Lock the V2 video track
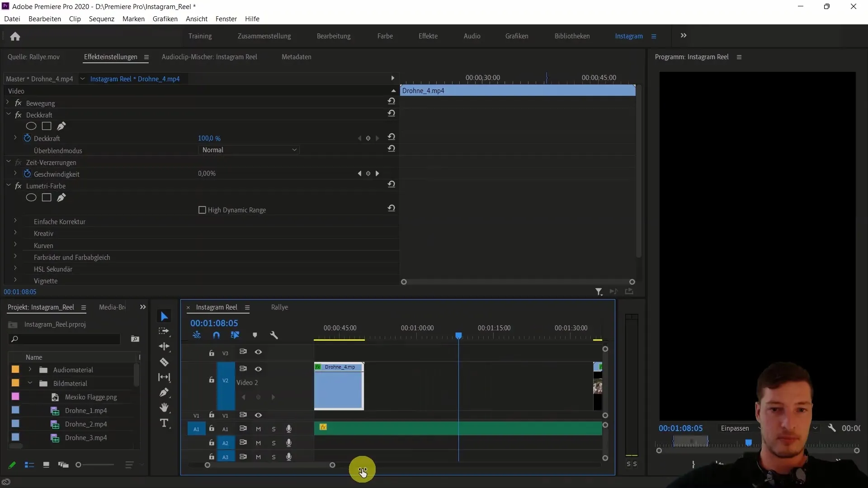The width and height of the screenshot is (868, 488). click(212, 380)
